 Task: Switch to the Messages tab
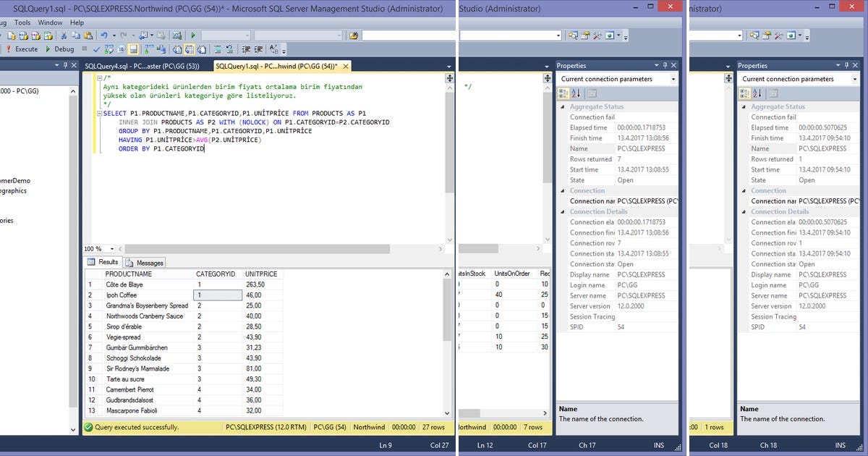(x=145, y=262)
